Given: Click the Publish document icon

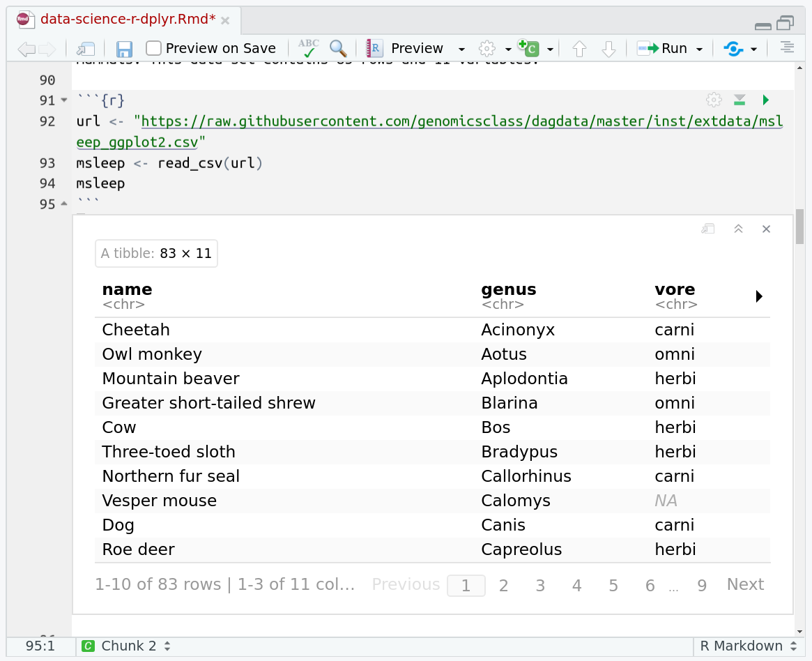Looking at the screenshot, I should pos(733,49).
